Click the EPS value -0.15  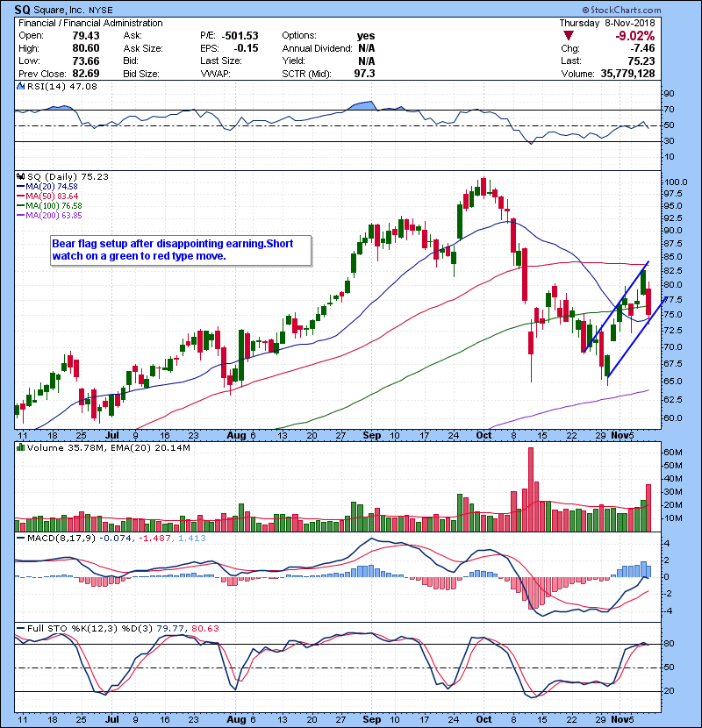pos(246,48)
